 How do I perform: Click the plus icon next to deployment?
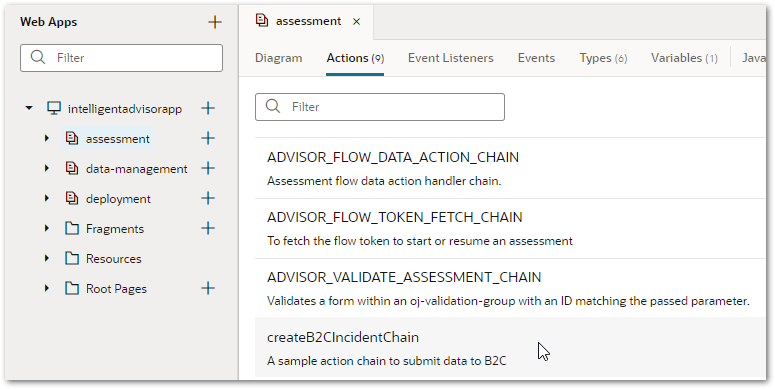[208, 199]
